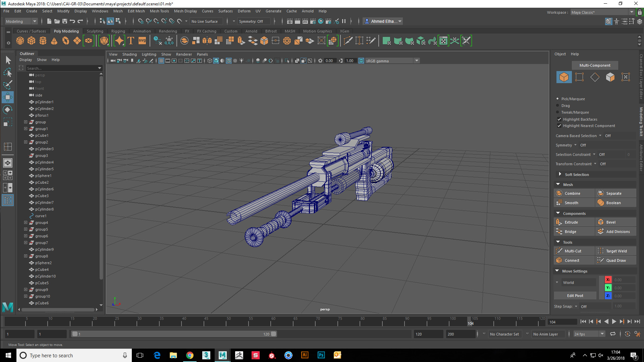The height and width of the screenshot is (362, 644).
Task: Open Google Chrome from the taskbar
Action: (x=190, y=355)
